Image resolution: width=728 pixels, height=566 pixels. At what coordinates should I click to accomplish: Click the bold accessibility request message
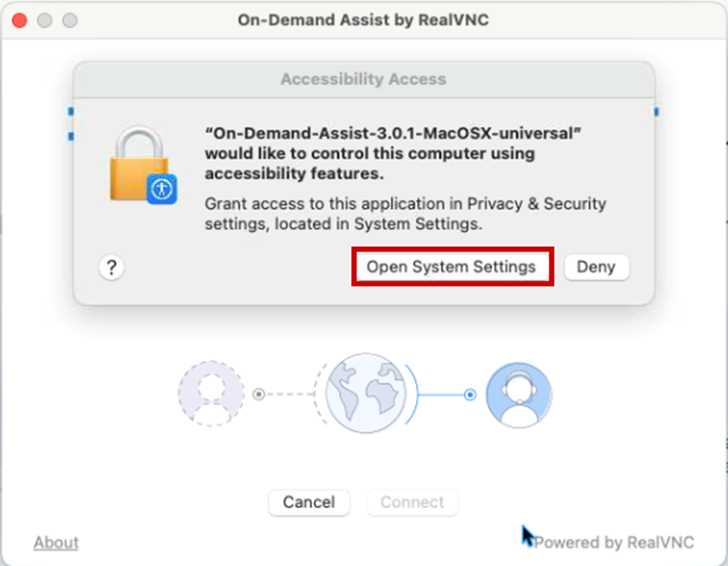point(393,154)
